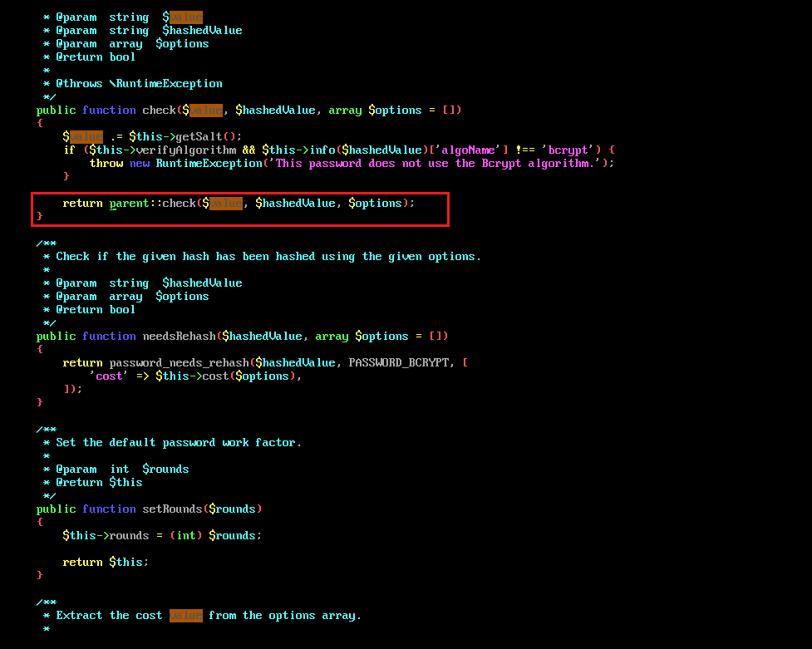Image resolution: width=812 pixels, height=649 pixels.
Task: Click the 'Extract the cost' comment line
Action: (x=208, y=615)
